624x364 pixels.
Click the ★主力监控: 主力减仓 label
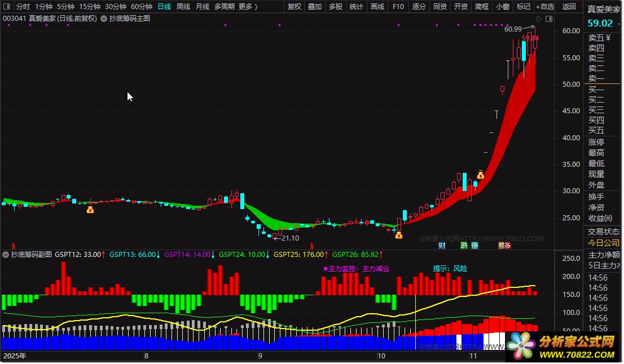pos(356,269)
